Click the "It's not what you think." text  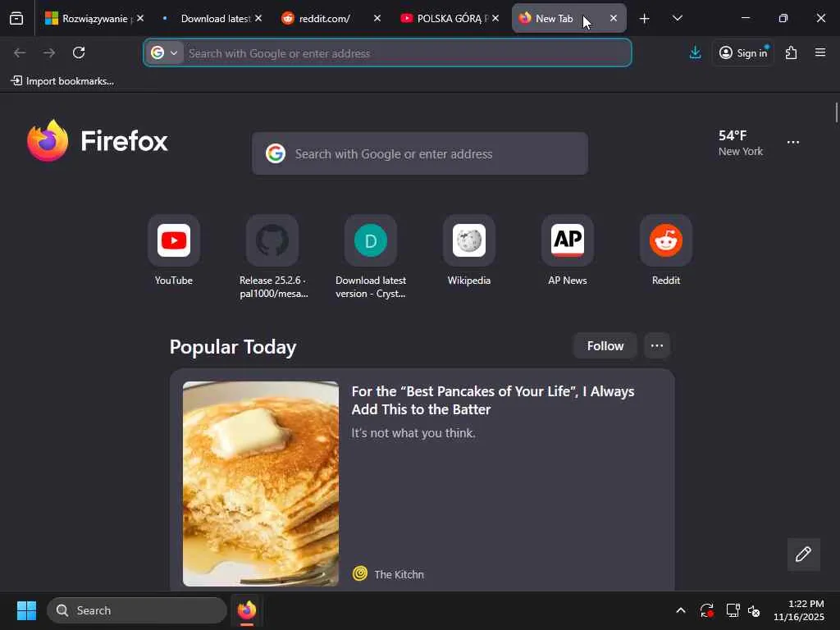(413, 433)
